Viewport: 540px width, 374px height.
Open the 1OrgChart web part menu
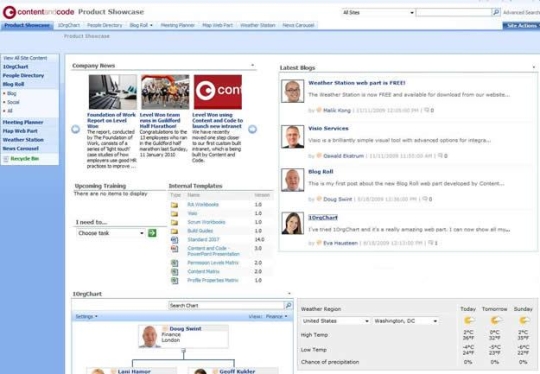[x=289, y=293]
